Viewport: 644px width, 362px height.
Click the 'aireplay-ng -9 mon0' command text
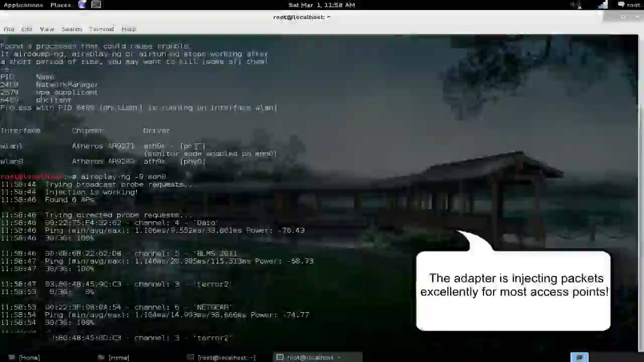coord(123,177)
